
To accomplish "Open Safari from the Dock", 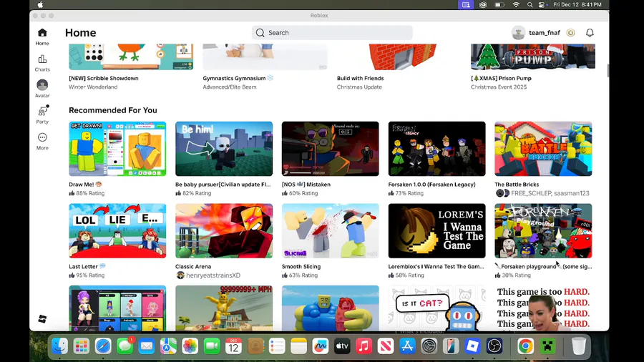I will click(x=103, y=346).
